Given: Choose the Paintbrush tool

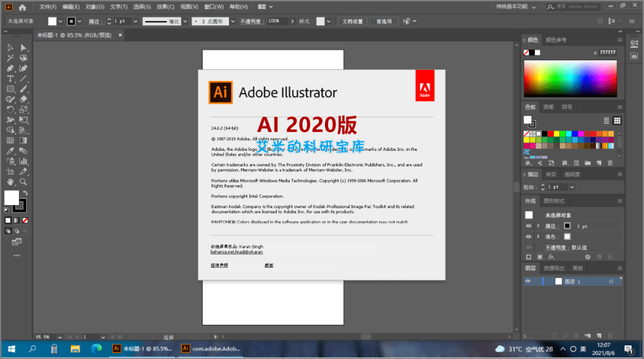Looking at the screenshot, I should tap(23, 89).
